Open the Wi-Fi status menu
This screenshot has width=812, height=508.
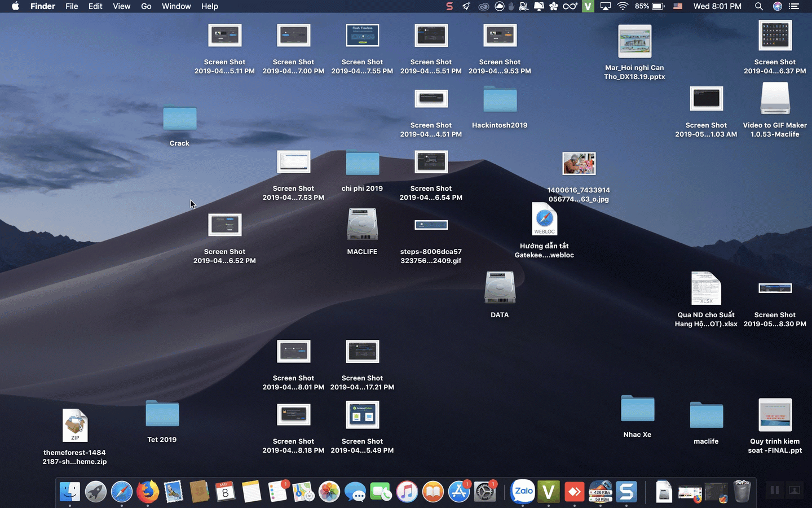click(624, 6)
